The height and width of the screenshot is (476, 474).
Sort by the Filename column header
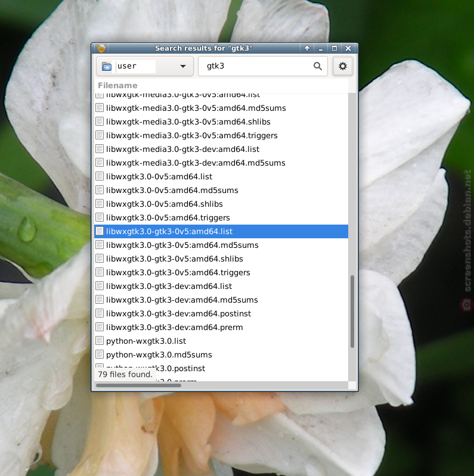coord(222,86)
